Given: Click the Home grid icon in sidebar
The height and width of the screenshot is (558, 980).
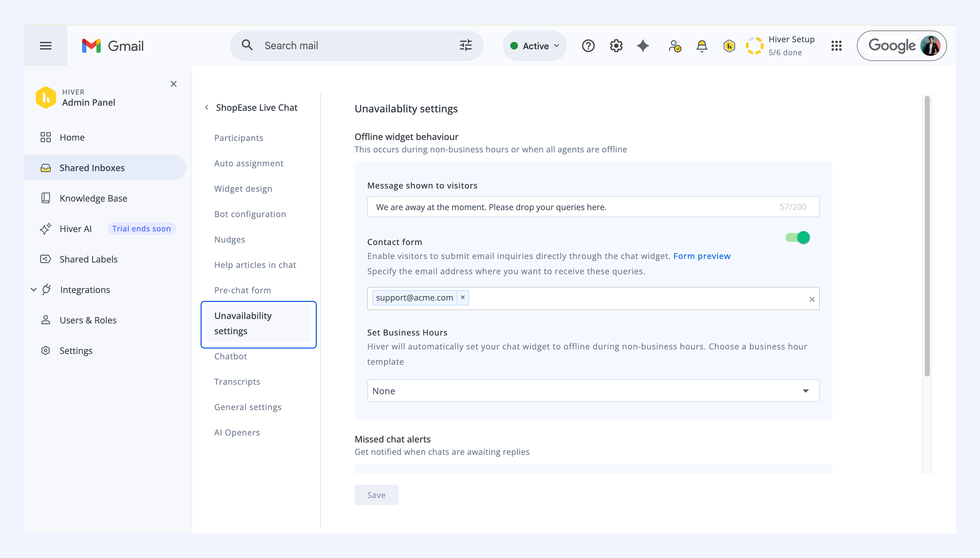Looking at the screenshot, I should tap(46, 137).
